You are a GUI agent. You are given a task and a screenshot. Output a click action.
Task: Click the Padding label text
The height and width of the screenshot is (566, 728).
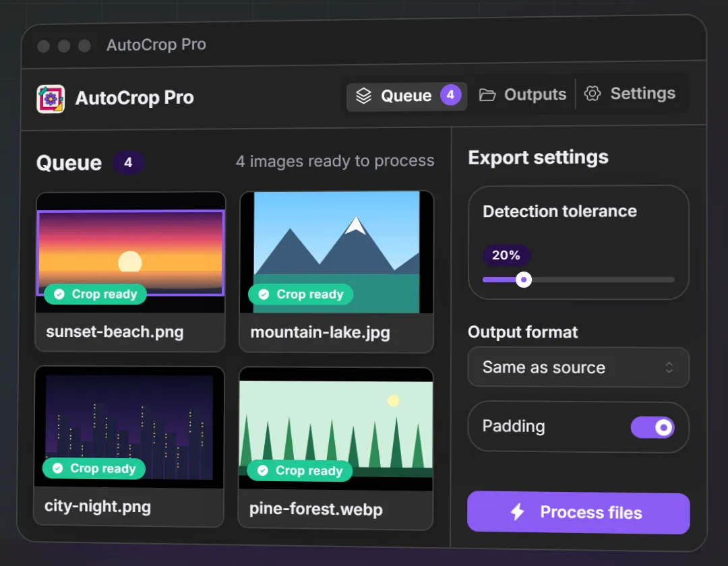pos(514,427)
